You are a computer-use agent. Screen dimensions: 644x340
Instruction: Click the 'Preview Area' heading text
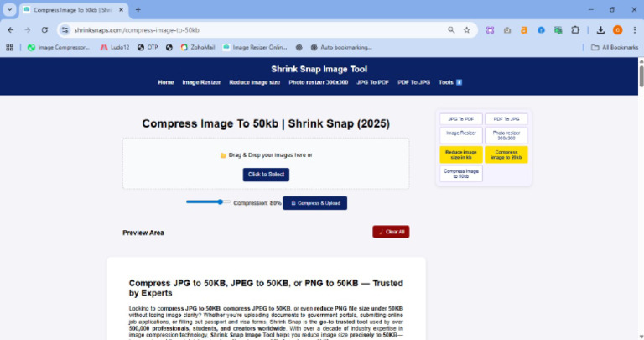point(143,233)
